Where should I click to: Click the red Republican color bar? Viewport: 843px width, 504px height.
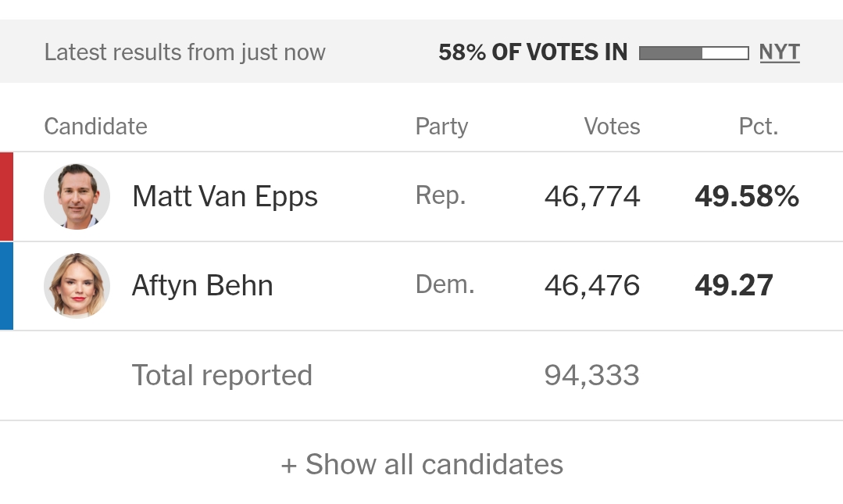coord(6,196)
